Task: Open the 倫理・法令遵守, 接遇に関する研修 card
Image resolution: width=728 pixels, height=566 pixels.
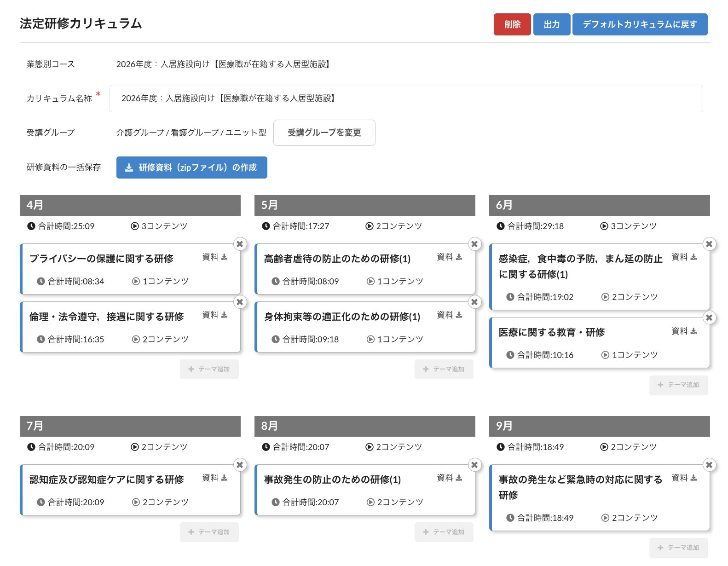Action: [130, 327]
